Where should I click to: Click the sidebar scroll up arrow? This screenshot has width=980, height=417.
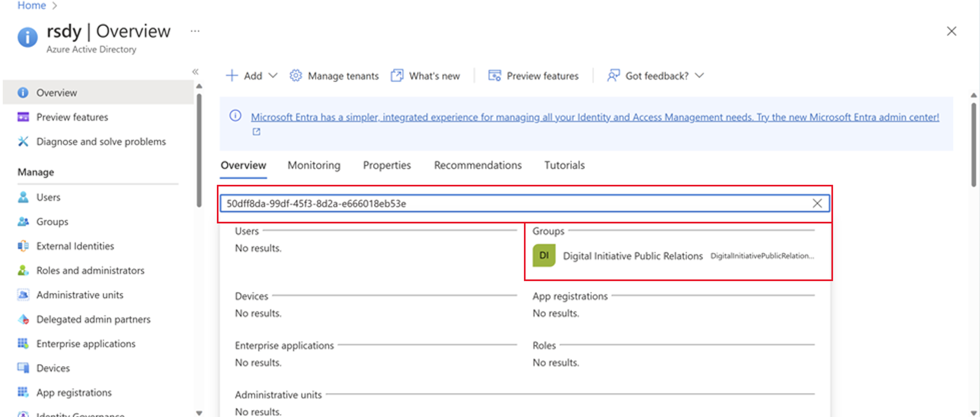[199, 86]
